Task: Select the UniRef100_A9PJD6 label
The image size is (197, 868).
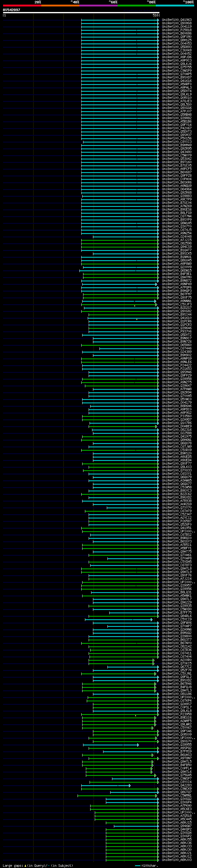Action: tap(177, 57)
